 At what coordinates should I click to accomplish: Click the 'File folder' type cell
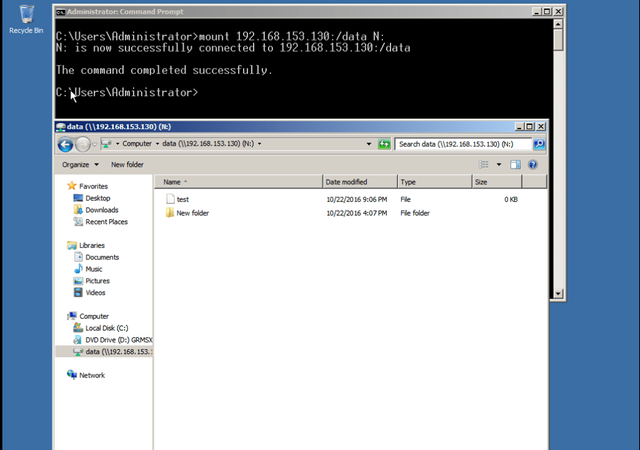point(415,213)
